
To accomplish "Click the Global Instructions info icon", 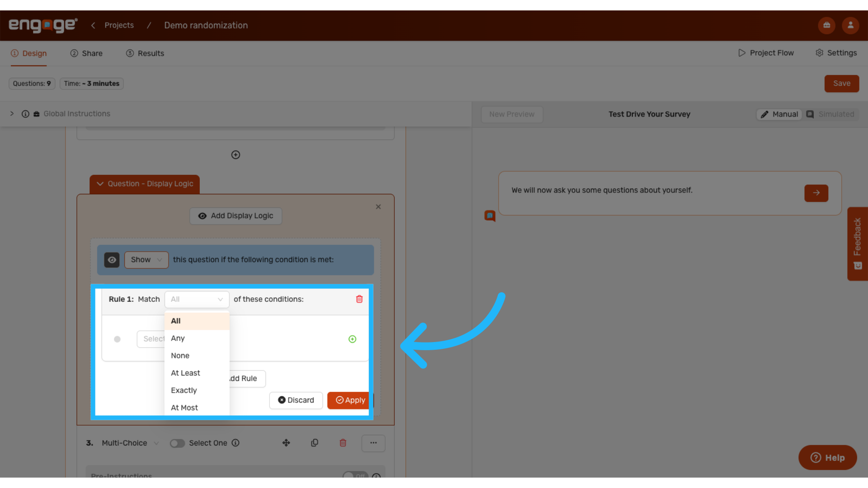I will [25, 114].
